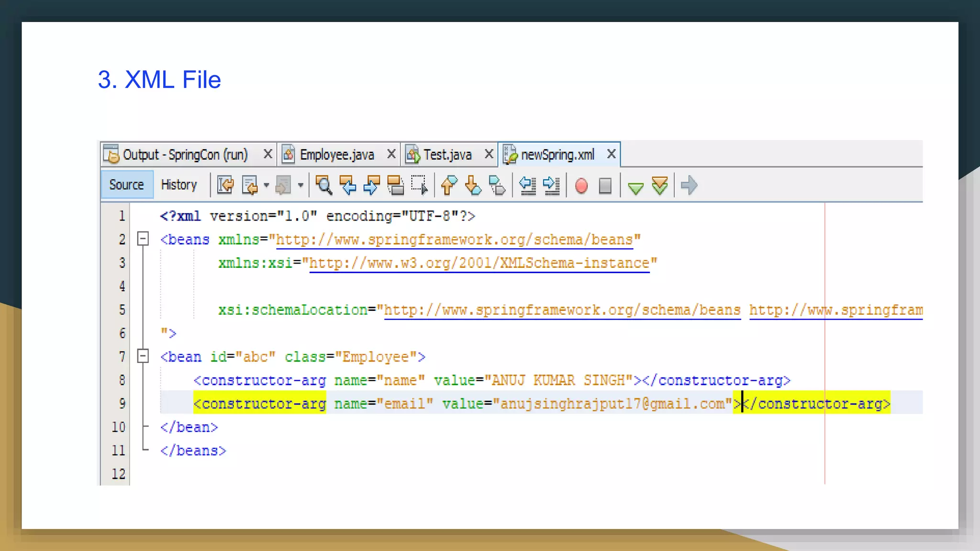The width and height of the screenshot is (980, 551).
Task: Click the Find Selection magnifier icon
Action: point(324,185)
